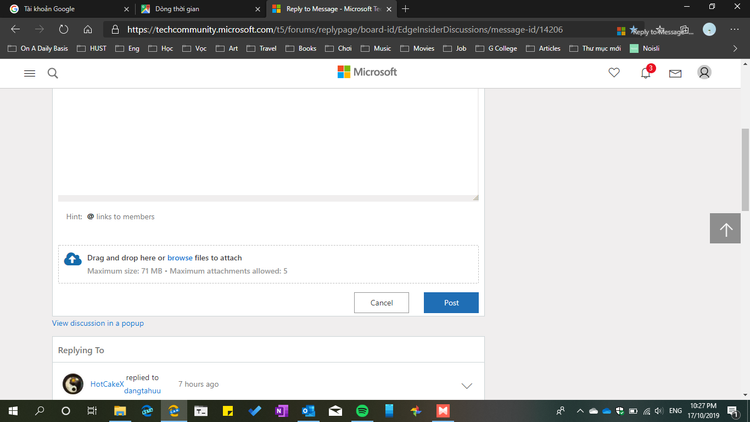Expand the bookmarks bar overflow arrow
750x422 pixels.
click(735, 48)
